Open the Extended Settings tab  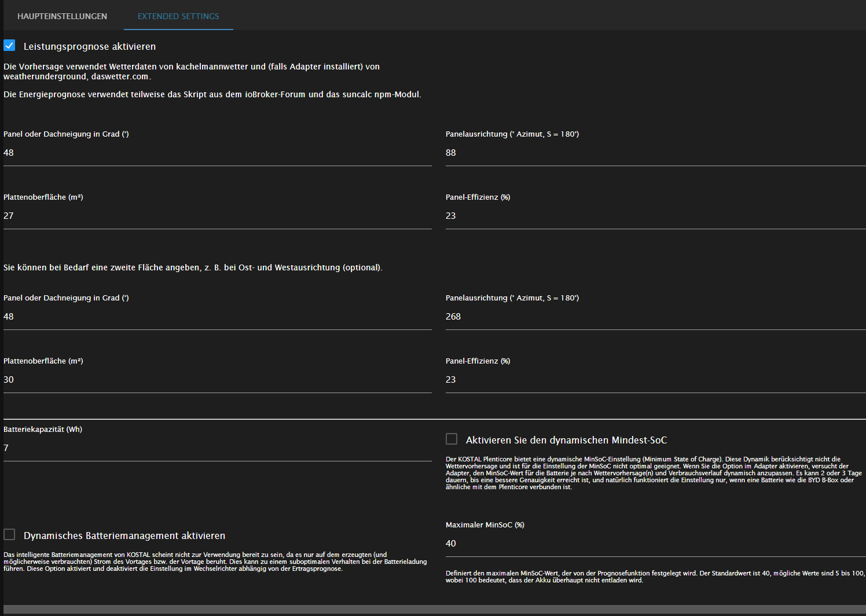coord(178,16)
